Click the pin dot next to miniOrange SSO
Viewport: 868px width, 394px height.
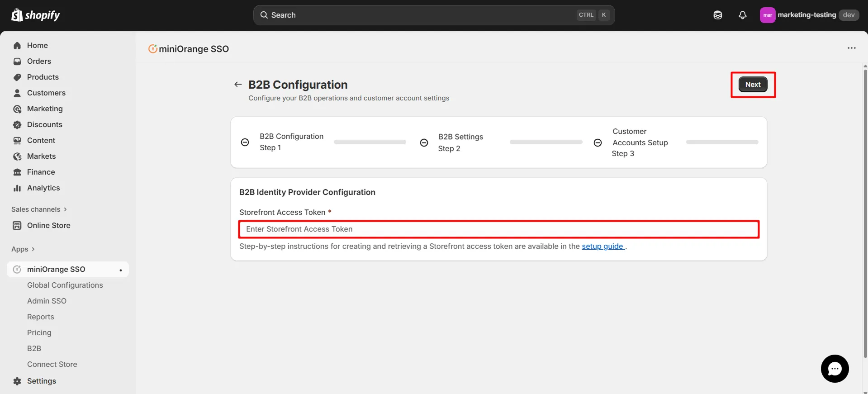point(121,270)
